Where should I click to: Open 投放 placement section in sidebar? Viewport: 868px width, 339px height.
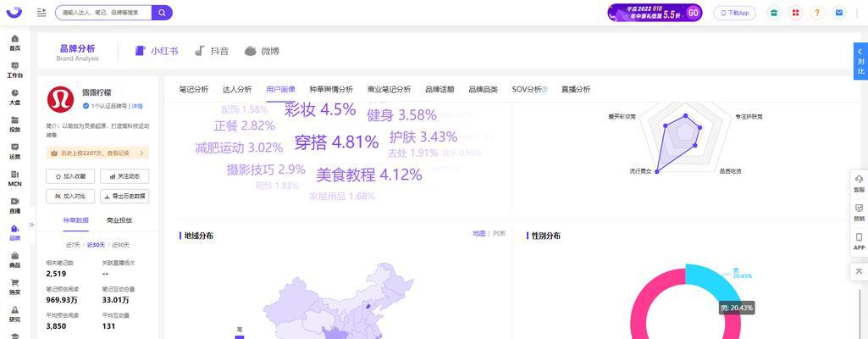(x=15, y=124)
